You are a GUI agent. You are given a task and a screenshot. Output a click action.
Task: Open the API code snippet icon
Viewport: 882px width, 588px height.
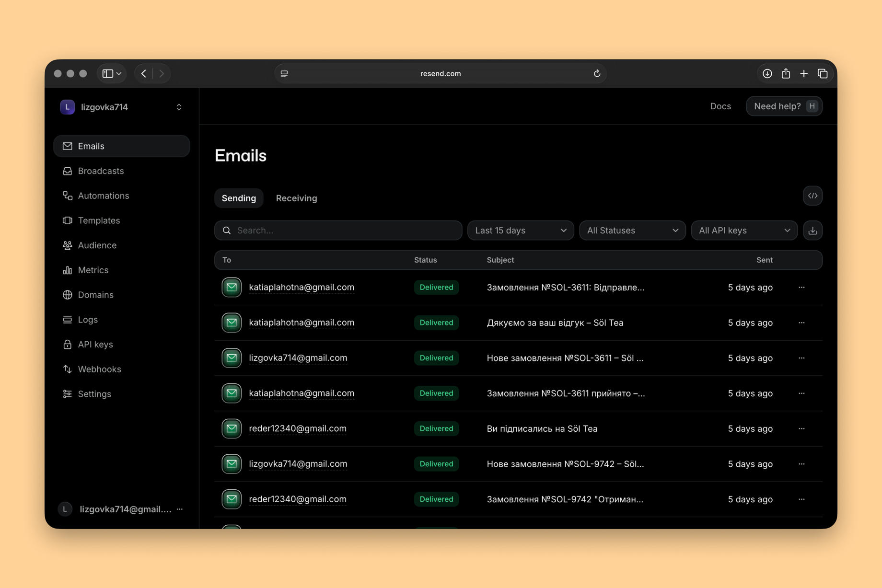pyautogui.click(x=812, y=196)
